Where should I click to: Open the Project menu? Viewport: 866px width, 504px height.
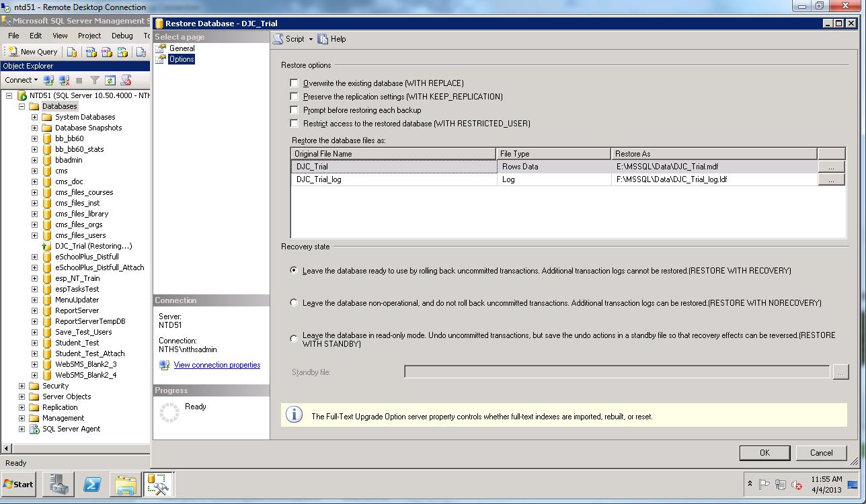pyautogui.click(x=89, y=36)
